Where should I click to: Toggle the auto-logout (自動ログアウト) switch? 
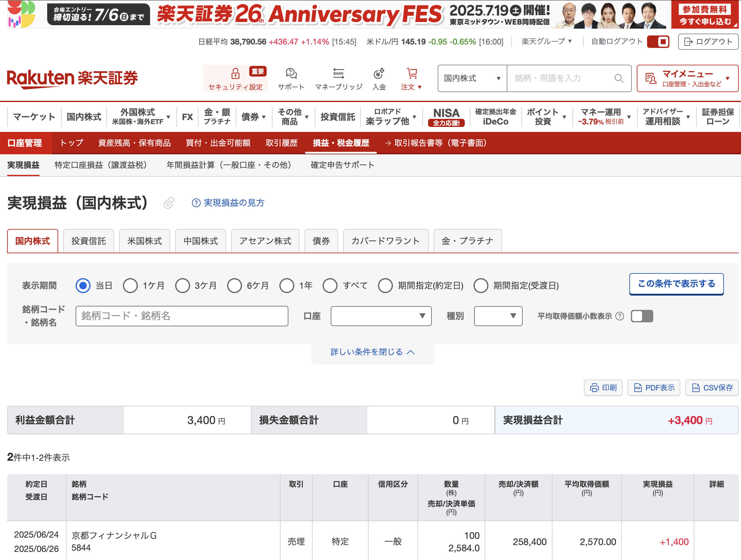tap(658, 41)
